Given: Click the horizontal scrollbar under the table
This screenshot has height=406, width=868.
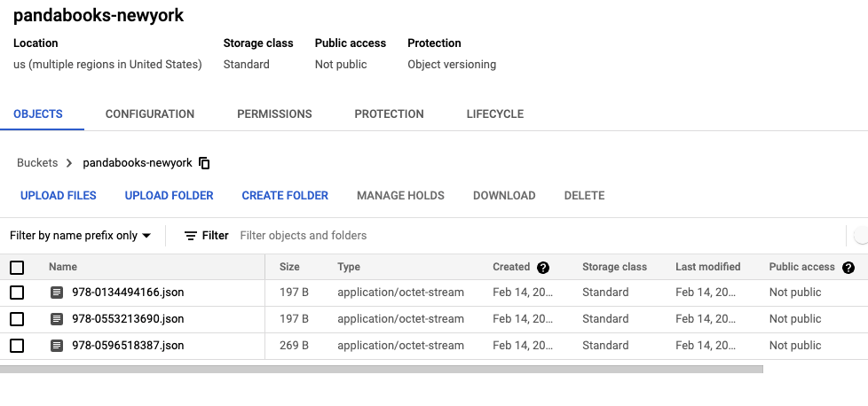Looking at the screenshot, I should [382, 369].
